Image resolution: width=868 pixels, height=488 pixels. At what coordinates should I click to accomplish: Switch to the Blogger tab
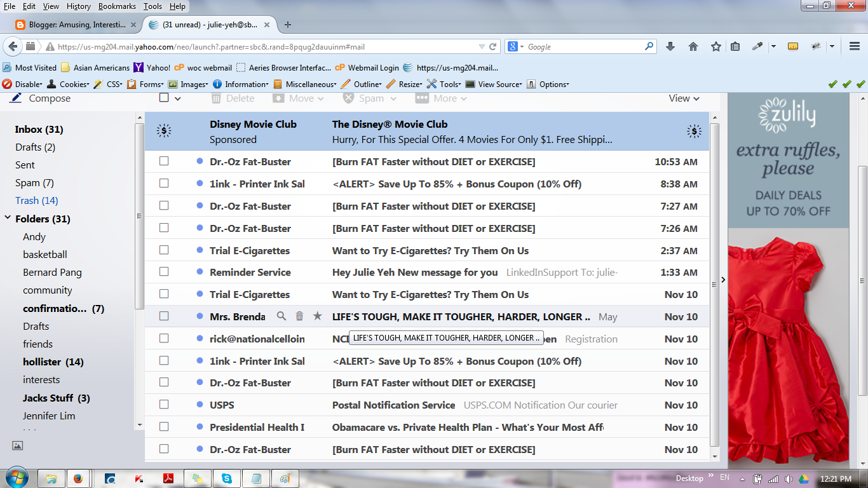tap(77, 25)
